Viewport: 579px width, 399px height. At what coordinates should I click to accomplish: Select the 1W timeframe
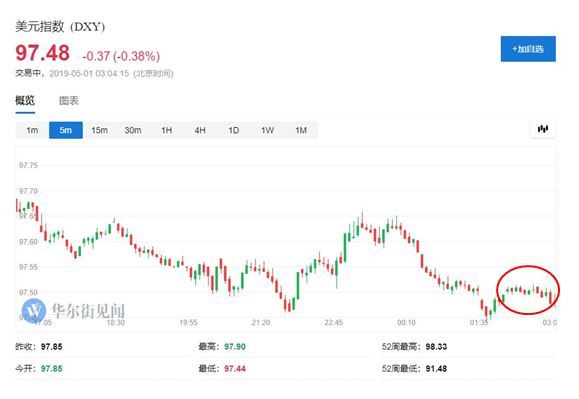point(267,130)
